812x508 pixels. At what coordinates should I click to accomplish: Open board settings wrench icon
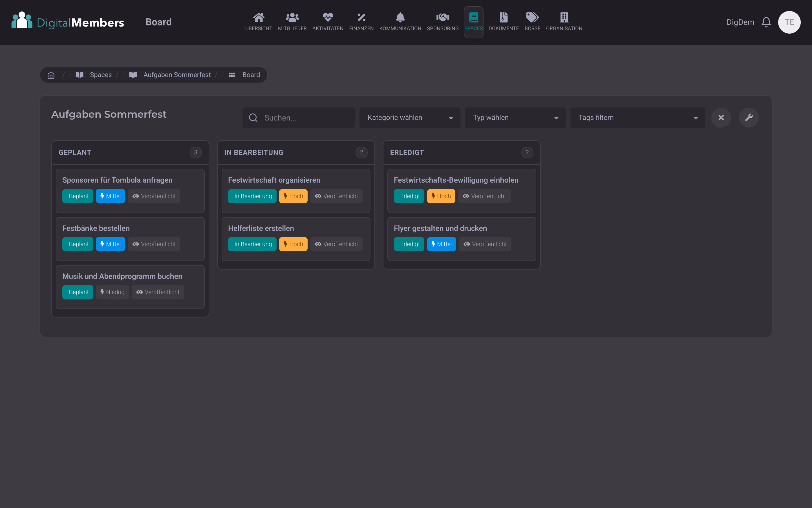749,118
